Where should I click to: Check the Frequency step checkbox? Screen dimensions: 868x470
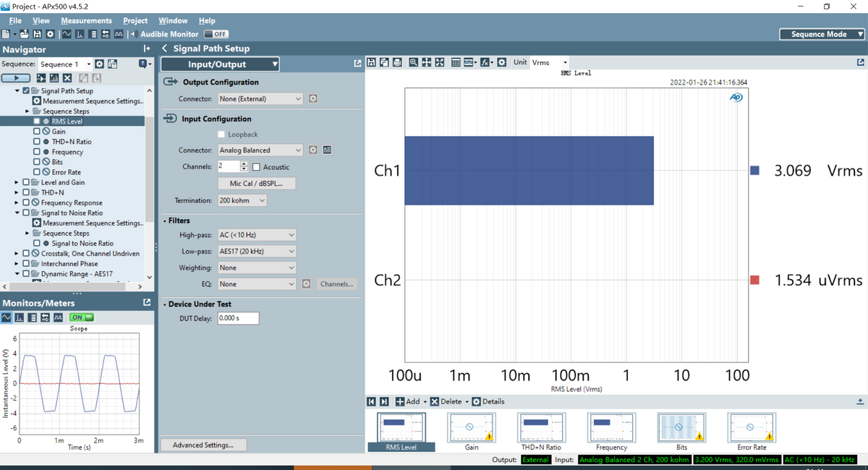click(37, 152)
